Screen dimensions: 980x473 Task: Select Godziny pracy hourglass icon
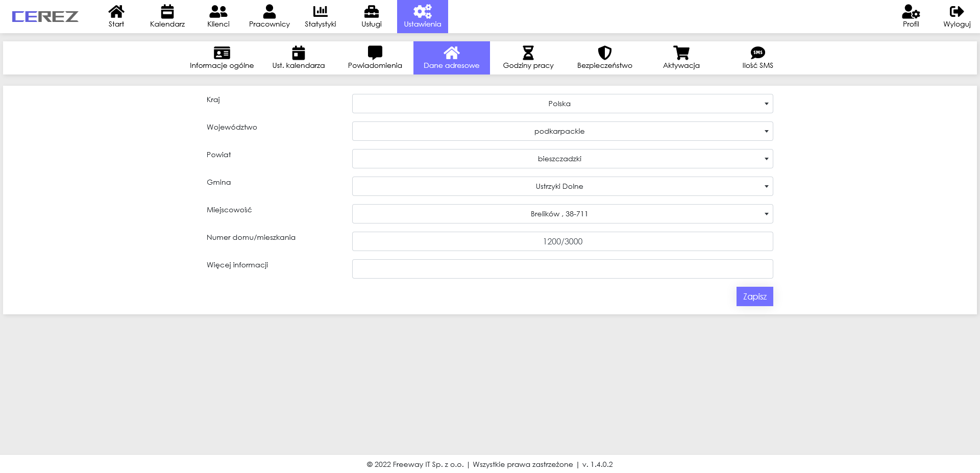click(x=528, y=53)
